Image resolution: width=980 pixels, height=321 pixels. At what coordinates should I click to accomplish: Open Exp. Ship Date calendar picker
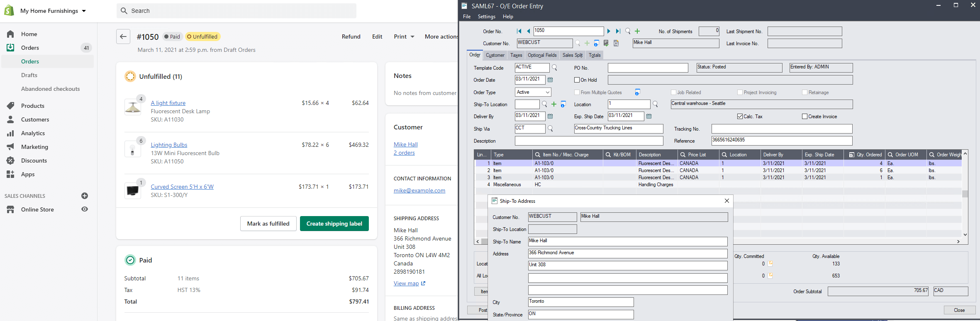click(x=649, y=116)
